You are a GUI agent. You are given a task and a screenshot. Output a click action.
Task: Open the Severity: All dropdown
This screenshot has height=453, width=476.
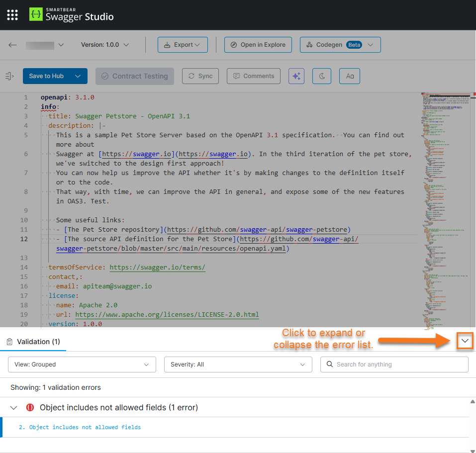[x=238, y=364]
